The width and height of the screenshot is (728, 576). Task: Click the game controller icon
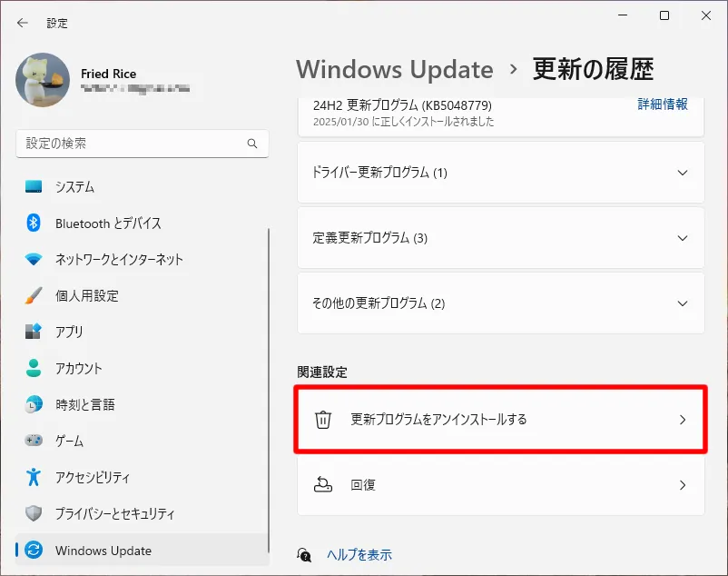coord(34,440)
